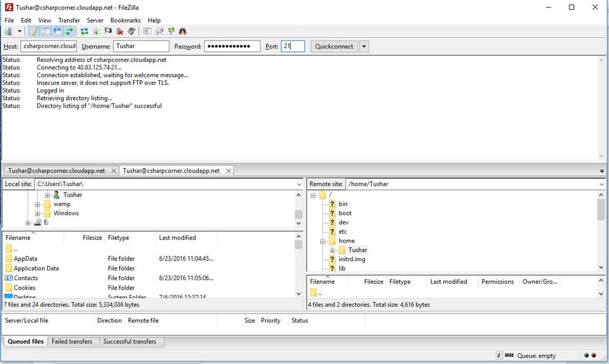Expand the E: drive in local tree
Viewport: 609px width, 364px height.
(28, 222)
